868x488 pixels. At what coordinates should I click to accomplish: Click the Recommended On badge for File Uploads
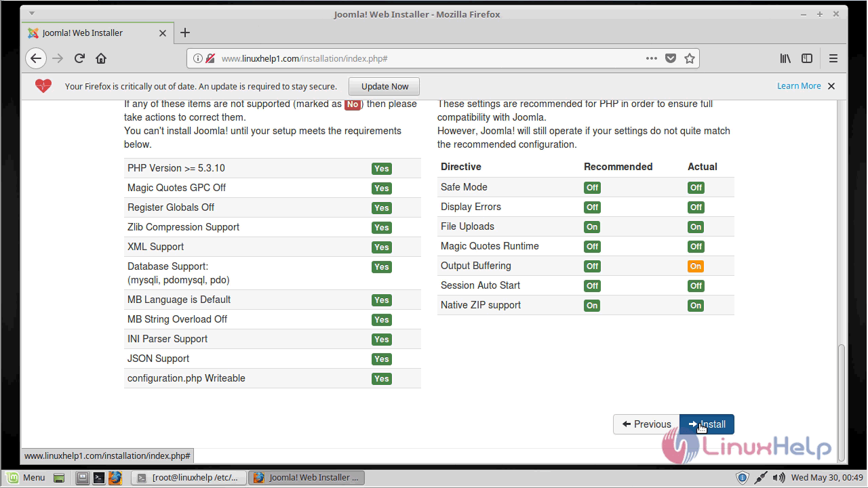(592, 227)
